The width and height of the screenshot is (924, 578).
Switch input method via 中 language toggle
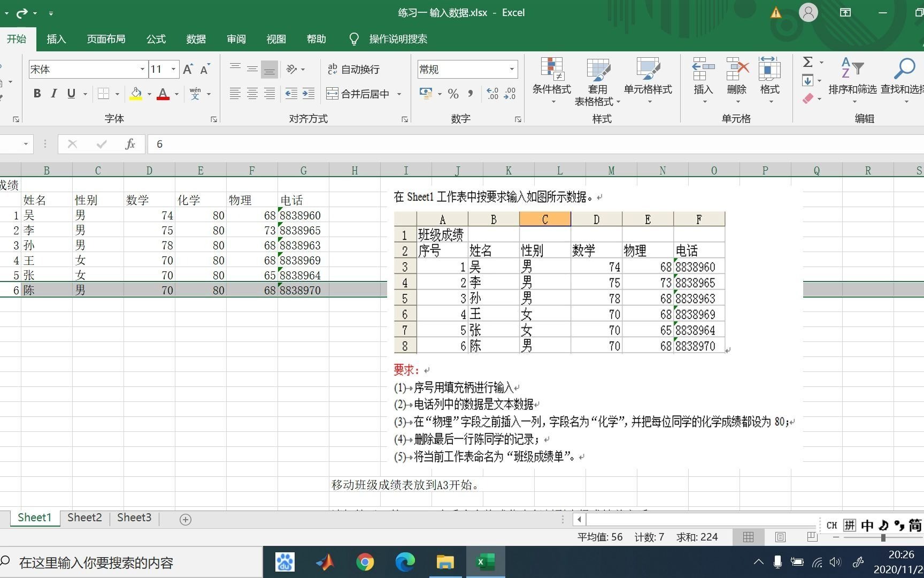point(867,525)
